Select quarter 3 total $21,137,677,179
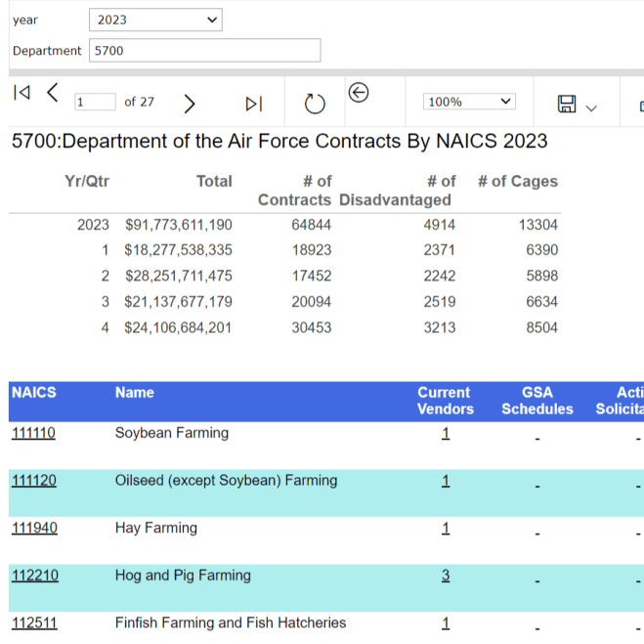This screenshot has width=644, height=644. tap(178, 301)
